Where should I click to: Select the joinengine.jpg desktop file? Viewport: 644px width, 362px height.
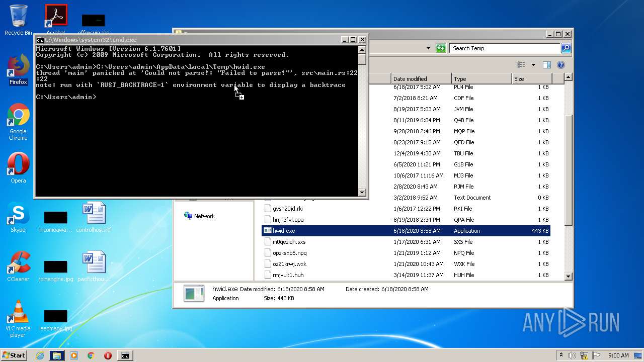(x=56, y=271)
